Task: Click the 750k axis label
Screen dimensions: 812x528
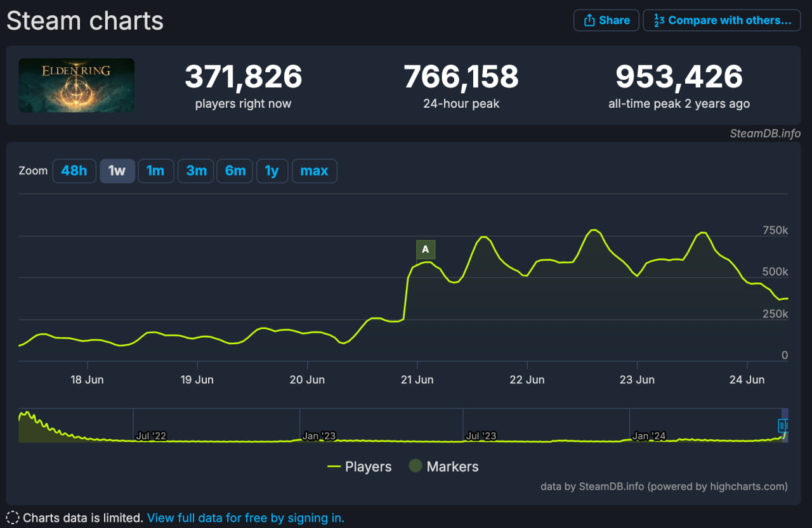Action: [775, 230]
